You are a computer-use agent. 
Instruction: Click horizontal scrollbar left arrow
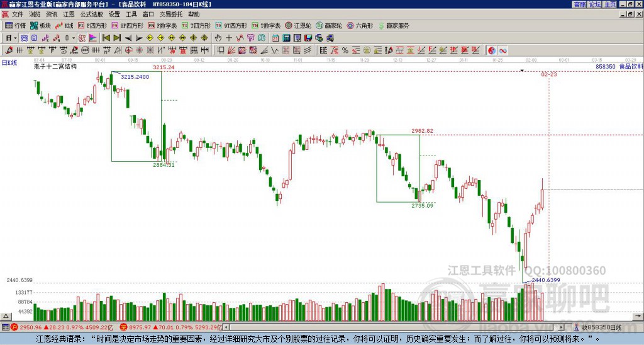pos(226,327)
